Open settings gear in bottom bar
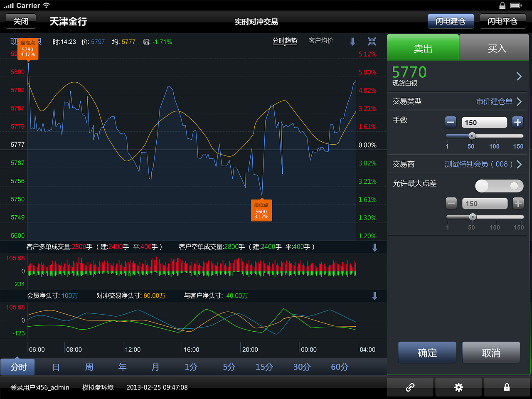Image resolution: width=532 pixels, height=399 pixels. [458, 387]
